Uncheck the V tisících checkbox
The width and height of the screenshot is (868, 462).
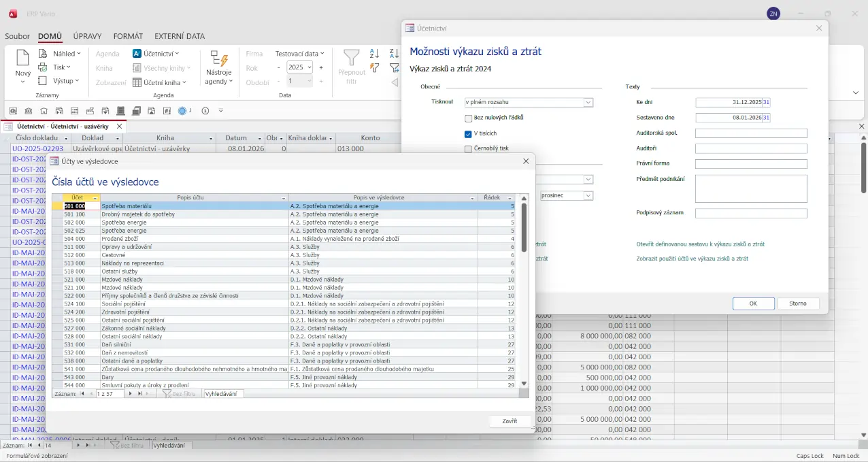[469, 134]
